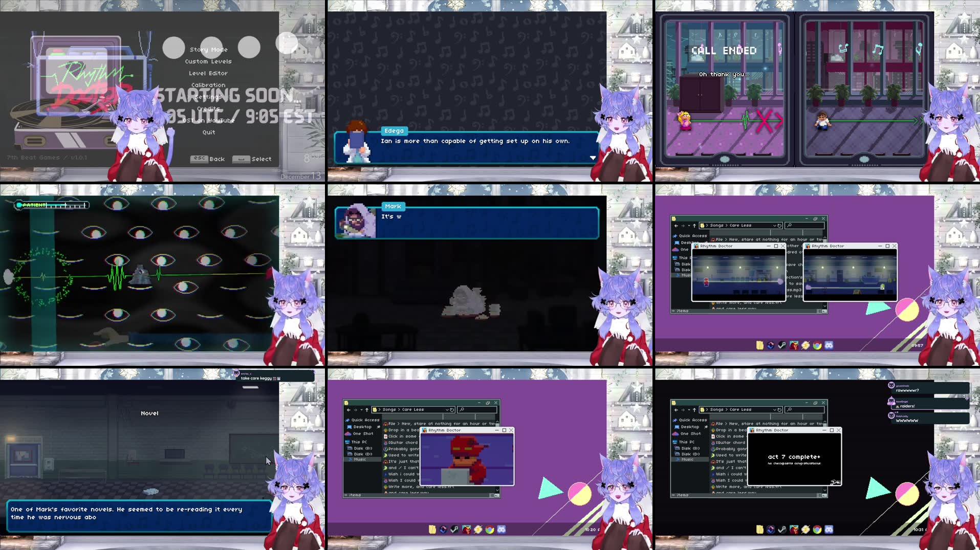Select Custom Levels in the main menu
Viewport: 980px width, 550px height.
(x=209, y=61)
